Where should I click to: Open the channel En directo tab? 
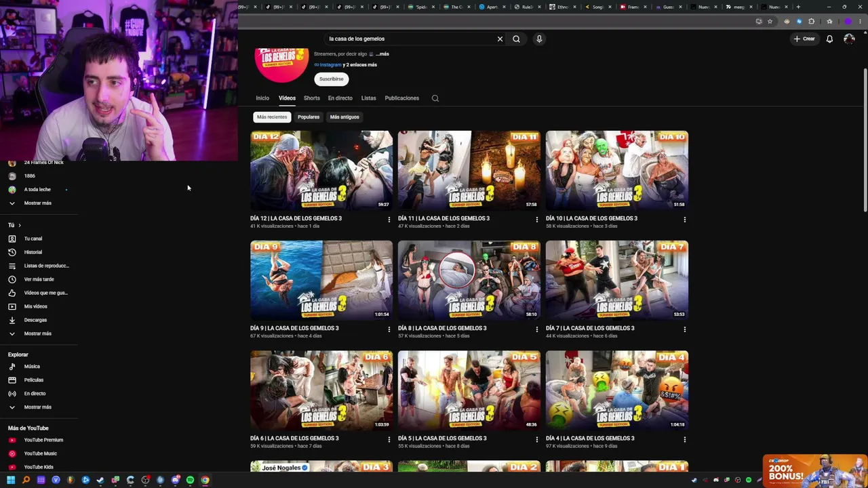pyautogui.click(x=340, y=98)
